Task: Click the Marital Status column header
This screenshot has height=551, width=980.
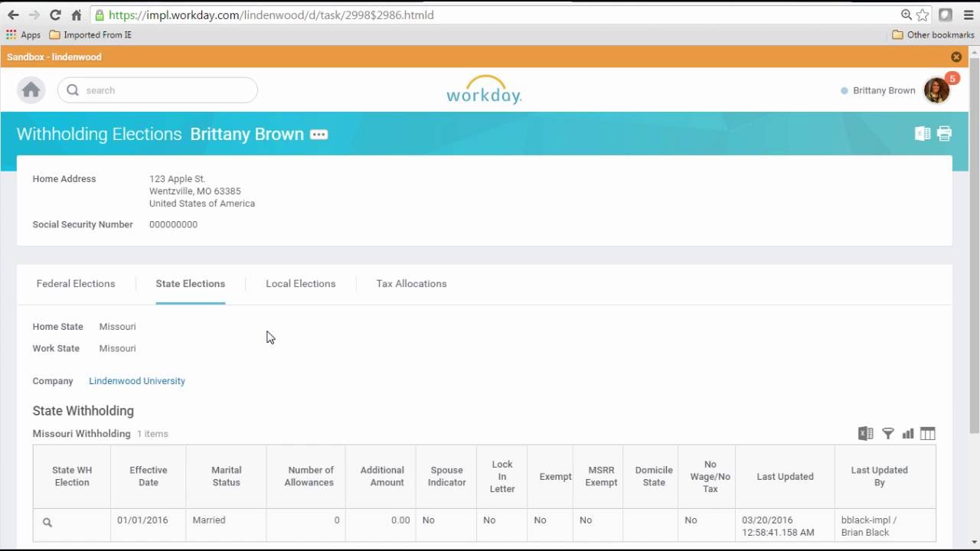Action: 227,476
